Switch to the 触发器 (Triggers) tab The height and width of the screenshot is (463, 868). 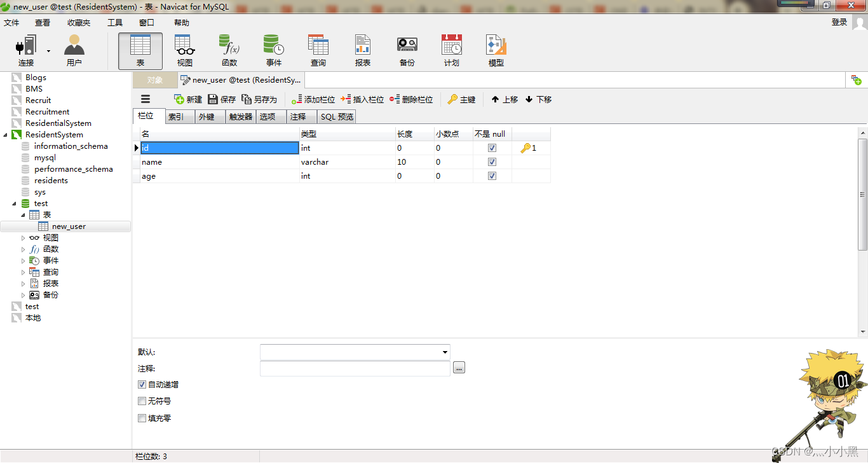click(241, 117)
